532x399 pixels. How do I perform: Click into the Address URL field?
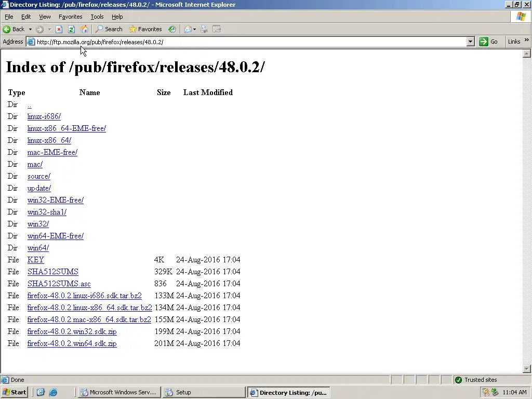coord(249,42)
